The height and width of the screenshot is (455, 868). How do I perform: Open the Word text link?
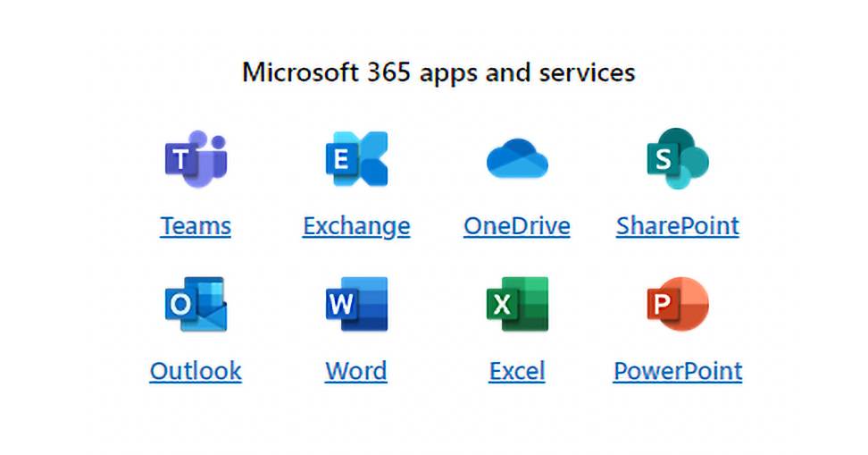tap(356, 371)
